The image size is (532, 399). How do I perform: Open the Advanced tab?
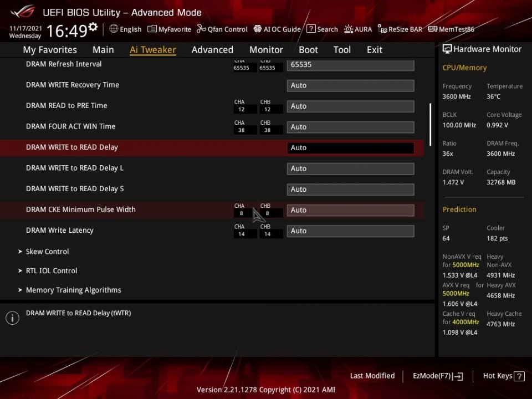click(212, 50)
